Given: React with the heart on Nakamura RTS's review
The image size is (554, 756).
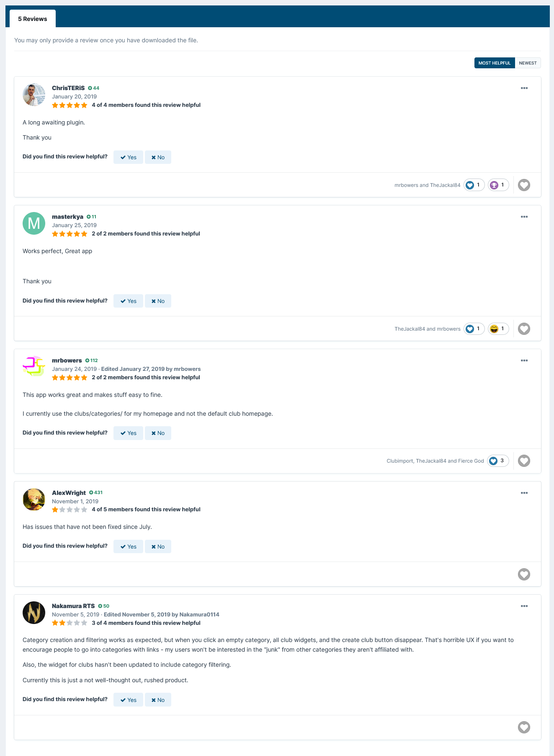Looking at the screenshot, I should pos(524,727).
